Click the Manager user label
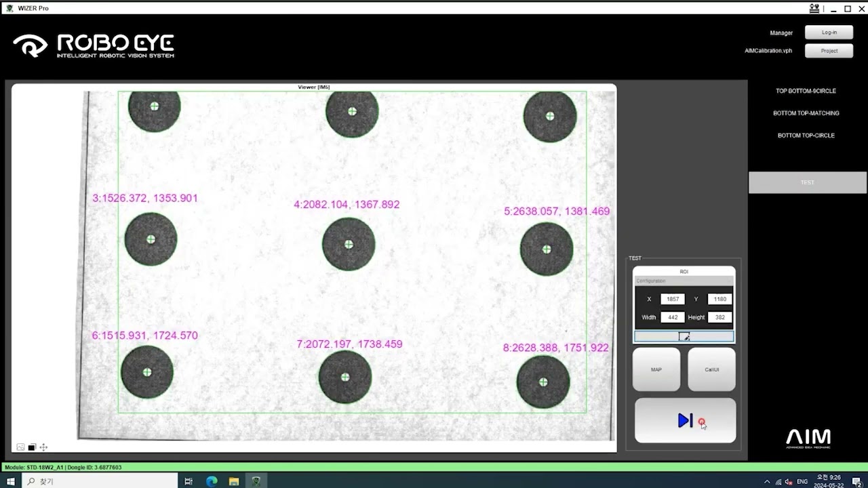The image size is (868, 488). tap(781, 33)
